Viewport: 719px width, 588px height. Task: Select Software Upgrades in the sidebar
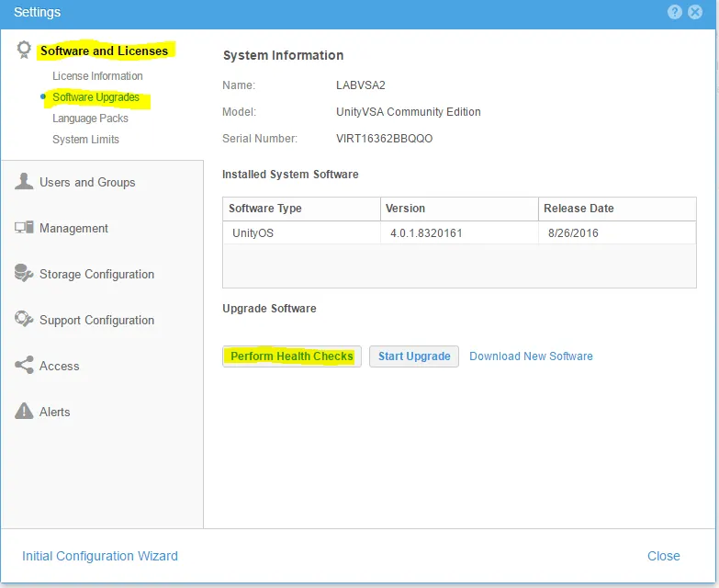point(95,97)
